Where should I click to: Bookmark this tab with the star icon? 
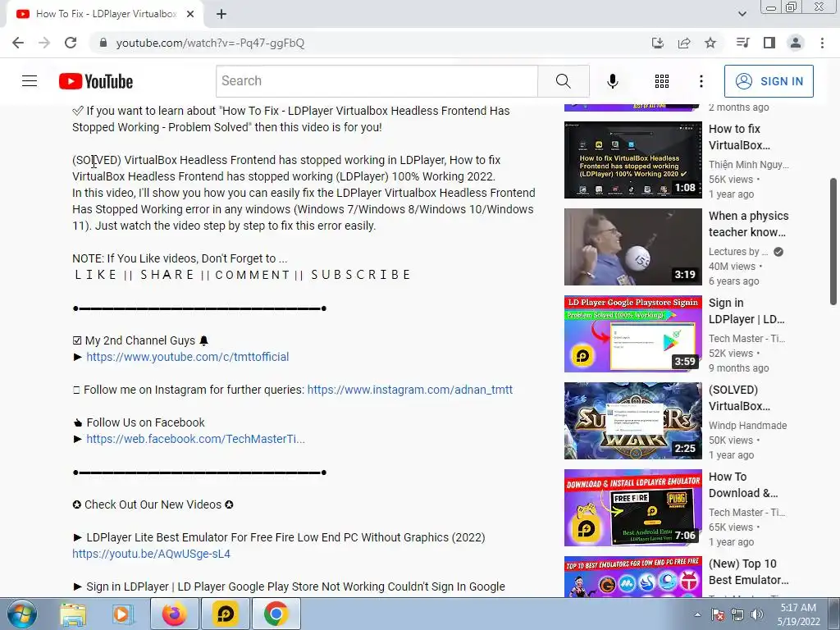(710, 43)
